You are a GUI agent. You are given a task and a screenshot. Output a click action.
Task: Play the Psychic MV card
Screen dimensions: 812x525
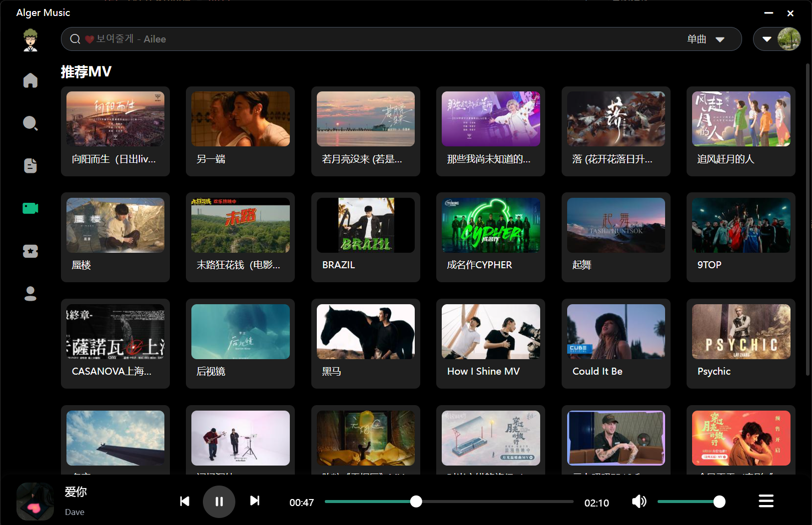(x=741, y=332)
